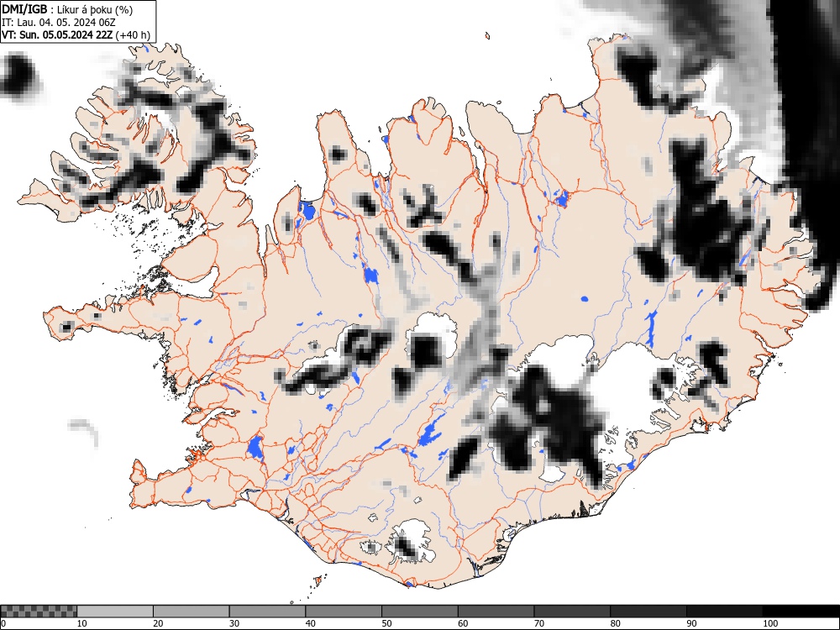The width and height of the screenshot is (840, 630).
Task: Pick the 50–60 percent legend swatch
Action: 419,612
